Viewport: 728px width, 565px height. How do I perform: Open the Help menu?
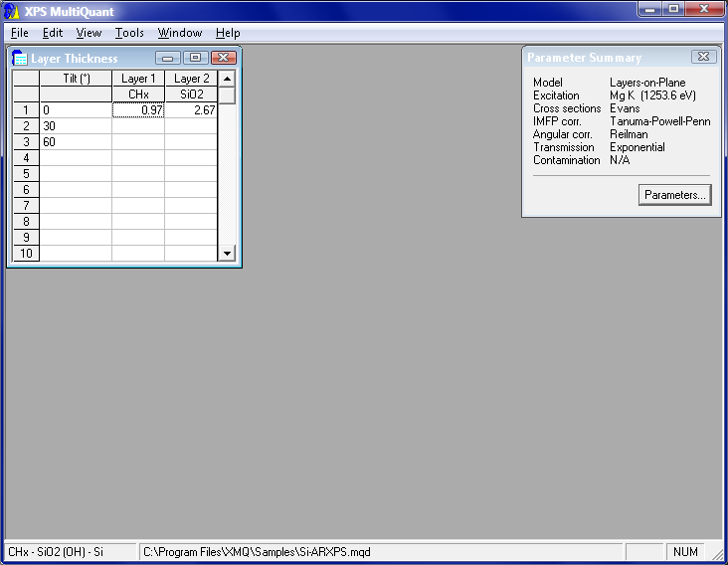click(x=228, y=33)
